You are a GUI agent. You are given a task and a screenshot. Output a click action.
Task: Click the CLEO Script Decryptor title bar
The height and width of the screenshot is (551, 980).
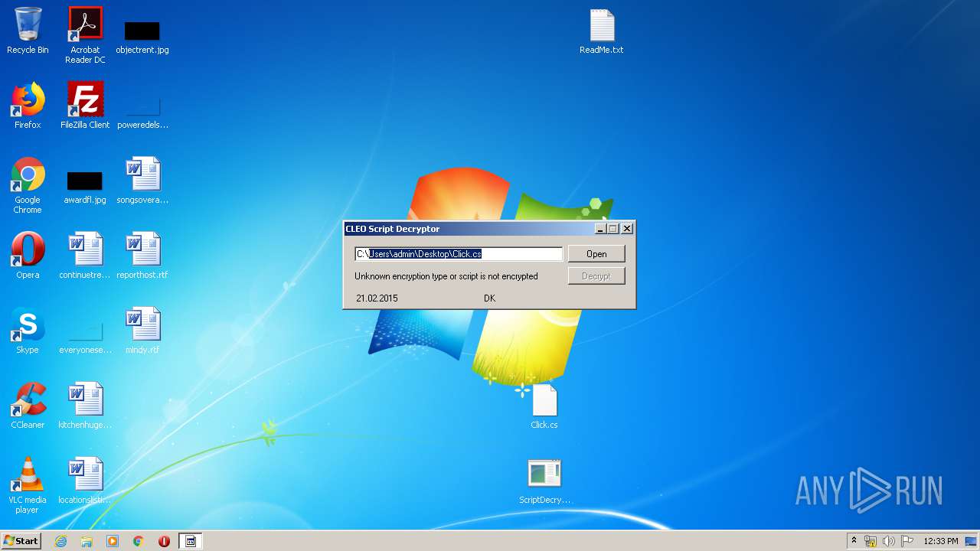469,229
